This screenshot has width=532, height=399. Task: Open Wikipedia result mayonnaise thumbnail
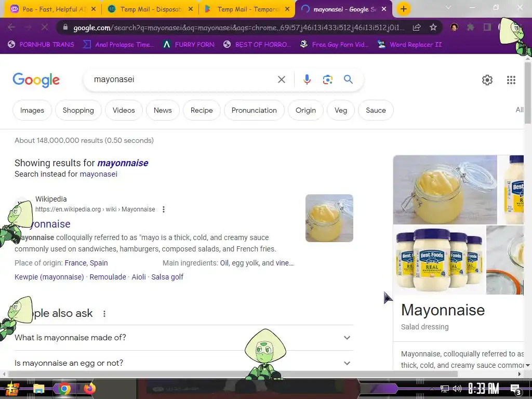pyautogui.click(x=329, y=218)
